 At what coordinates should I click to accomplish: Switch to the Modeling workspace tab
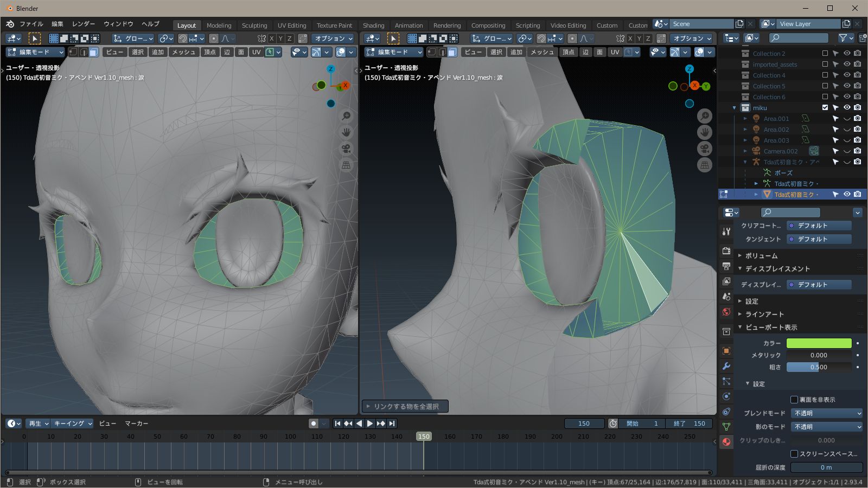click(x=219, y=25)
